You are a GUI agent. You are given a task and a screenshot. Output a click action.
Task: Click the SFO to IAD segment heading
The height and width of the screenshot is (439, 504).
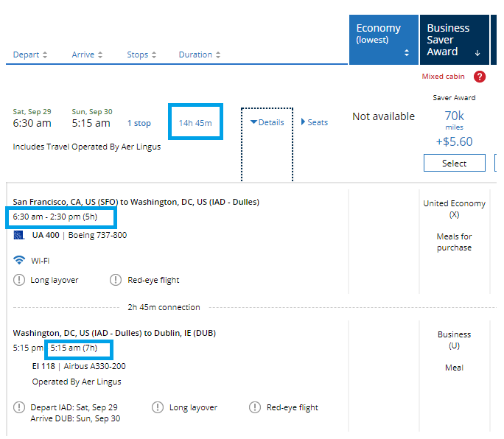[x=136, y=202]
